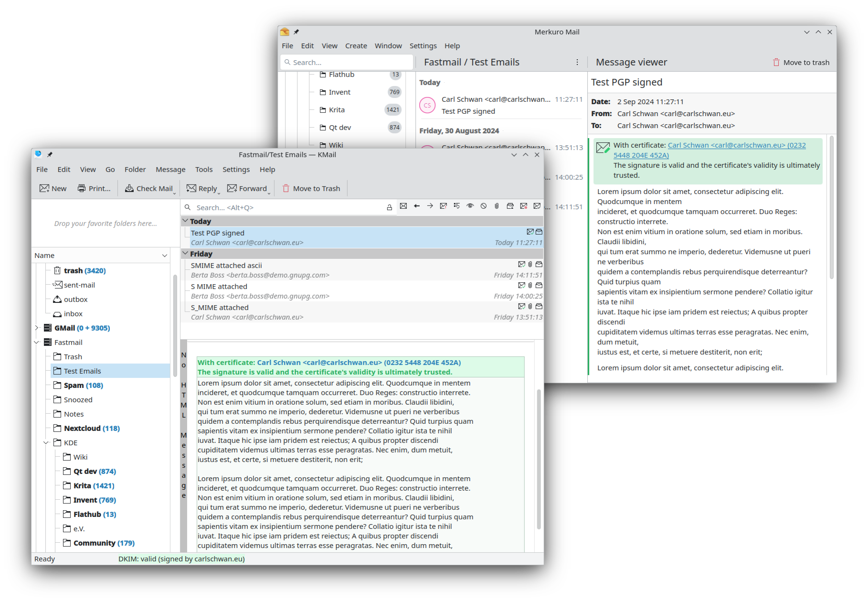Focus the Merkuro Search... field

(347, 62)
